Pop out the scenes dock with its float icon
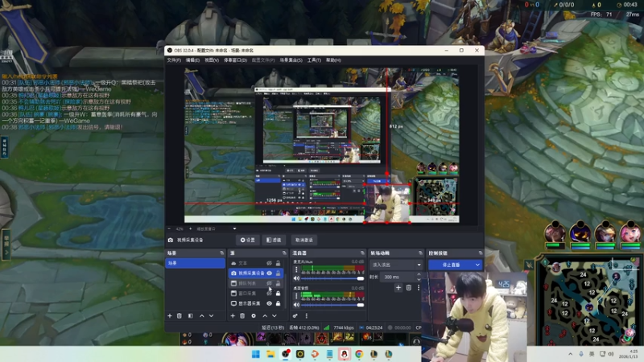 pos(222,253)
